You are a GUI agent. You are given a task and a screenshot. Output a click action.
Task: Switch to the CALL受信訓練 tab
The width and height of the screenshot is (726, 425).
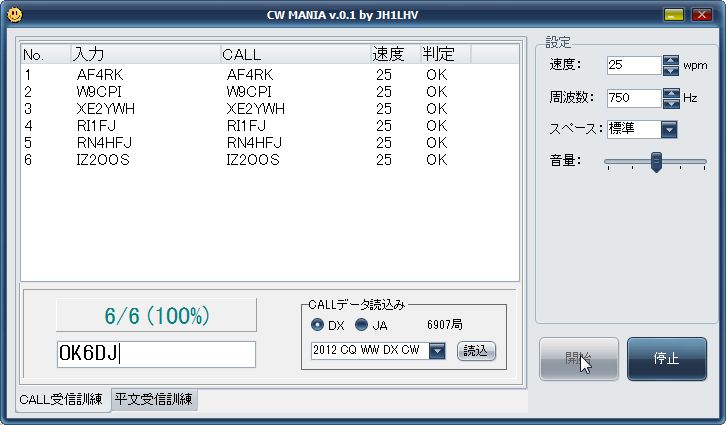(x=61, y=399)
